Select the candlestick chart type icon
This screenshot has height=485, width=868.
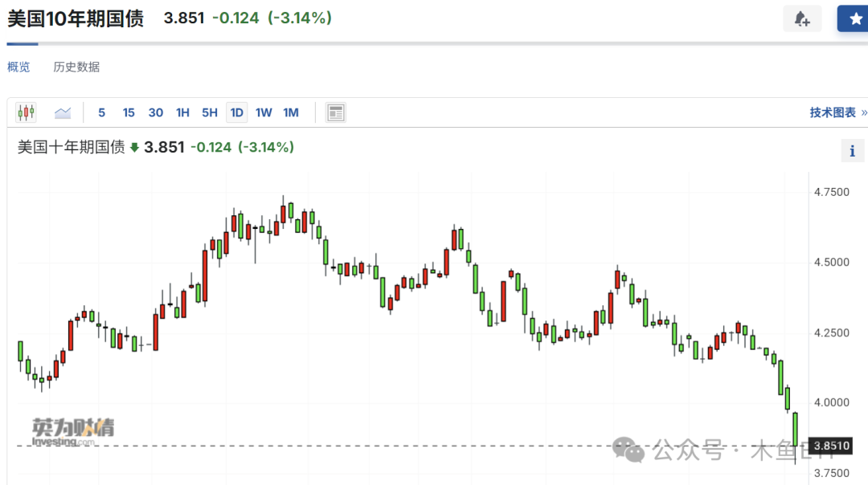pyautogui.click(x=26, y=112)
